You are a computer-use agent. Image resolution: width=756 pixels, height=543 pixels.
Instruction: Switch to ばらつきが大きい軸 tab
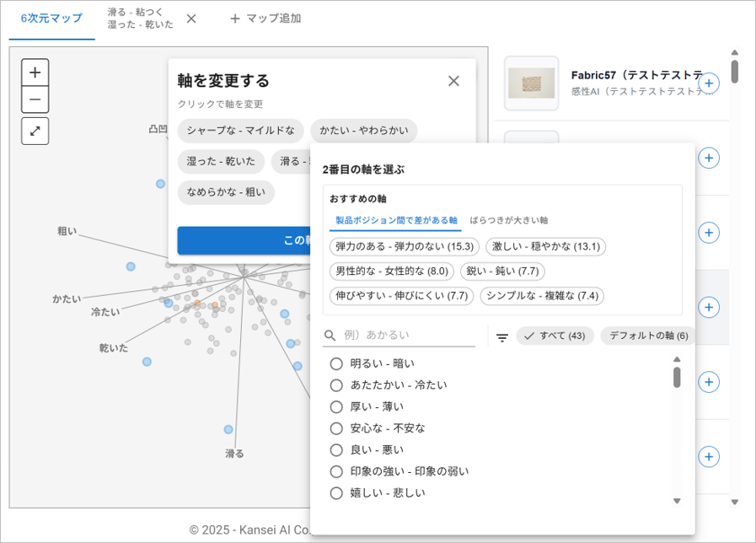click(508, 220)
